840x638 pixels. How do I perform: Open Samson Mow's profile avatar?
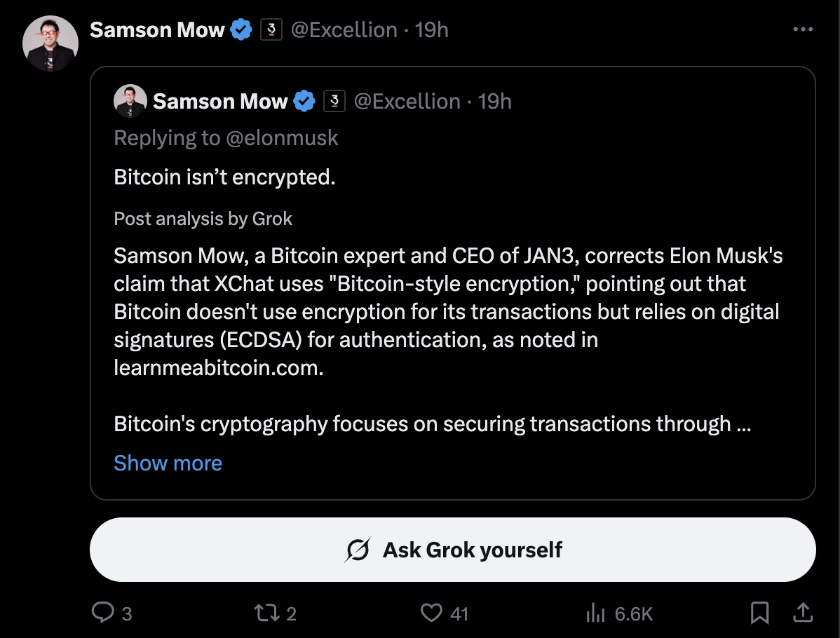click(50, 43)
